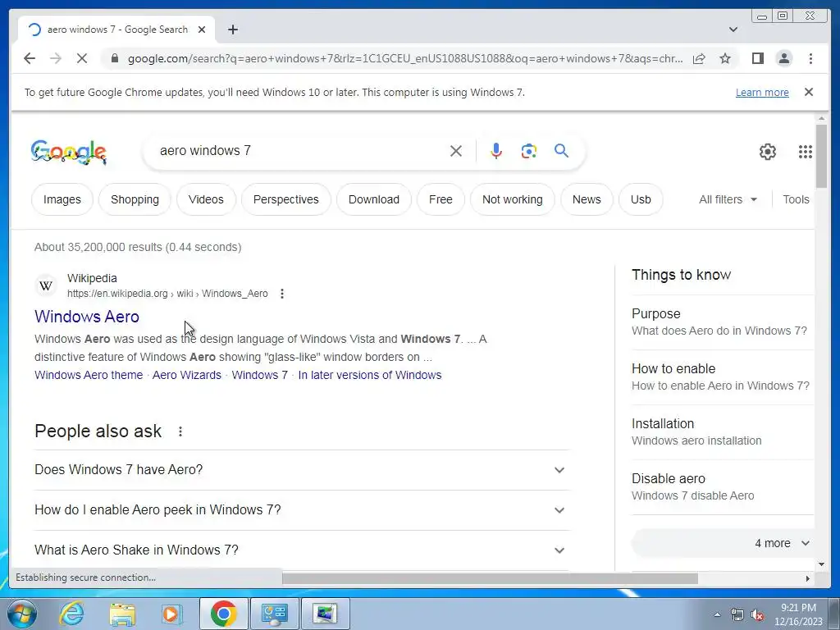The height and width of the screenshot is (630, 840).
Task: Open a new tab with plus button
Action: (232, 30)
